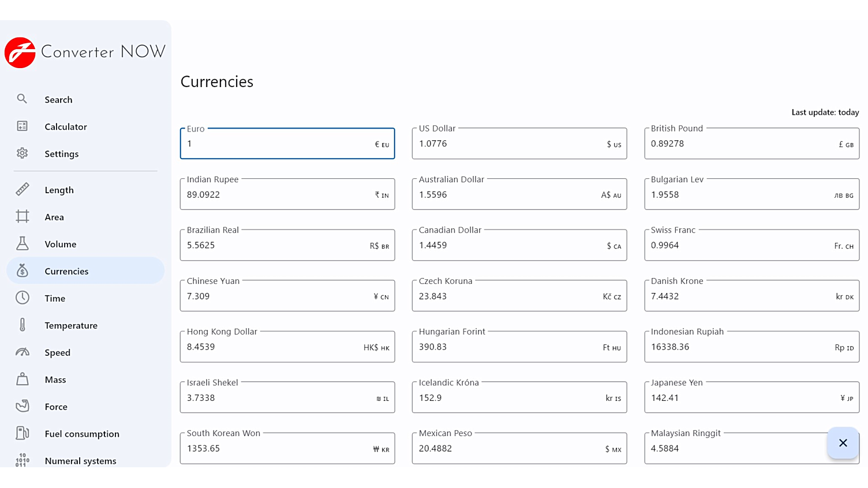Select the Currencies sidebar entry
Screen dimensions: 868x488
(66, 271)
